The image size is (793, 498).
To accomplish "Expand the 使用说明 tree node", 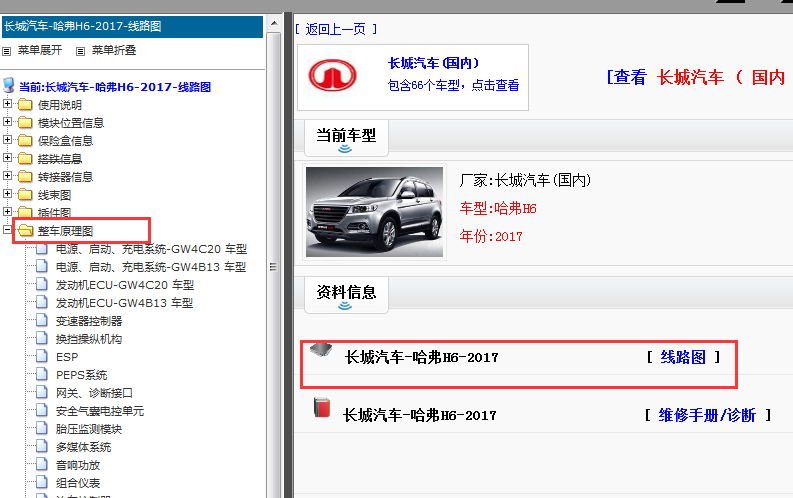I will click(x=7, y=104).
